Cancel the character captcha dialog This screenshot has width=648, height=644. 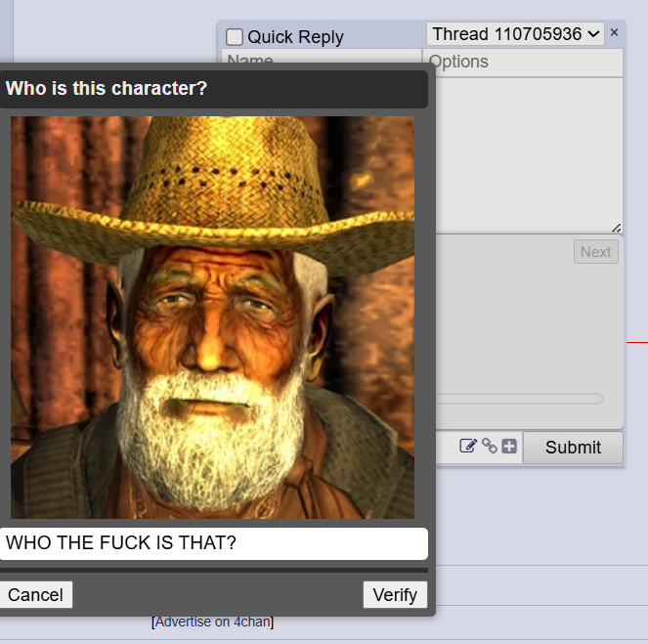coord(36,595)
